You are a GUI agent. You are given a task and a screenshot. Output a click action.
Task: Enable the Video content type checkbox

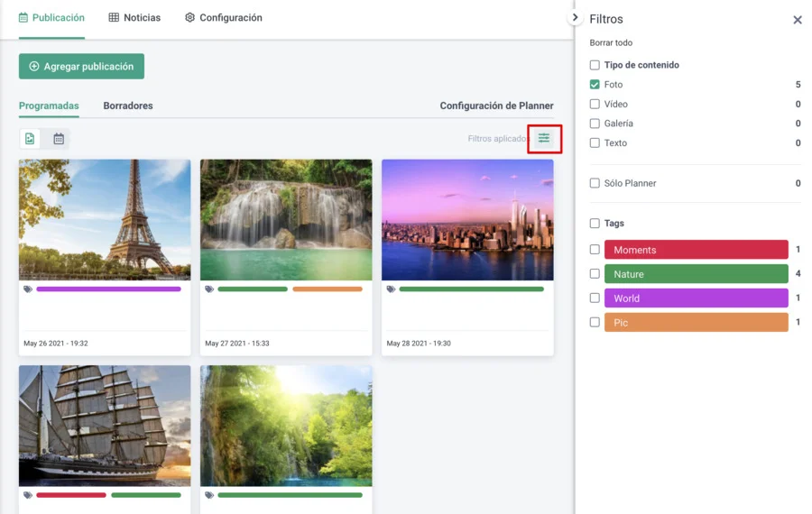(x=595, y=105)
